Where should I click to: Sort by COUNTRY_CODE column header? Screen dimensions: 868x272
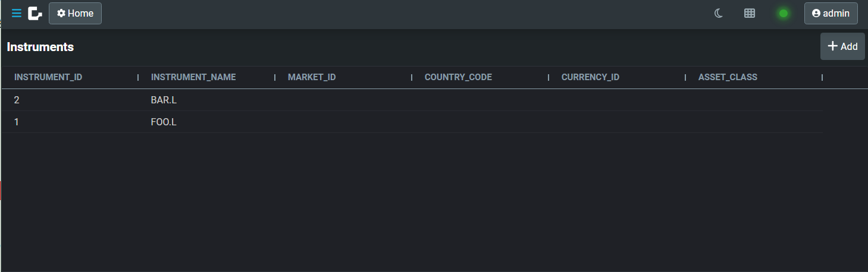[458, 77]
